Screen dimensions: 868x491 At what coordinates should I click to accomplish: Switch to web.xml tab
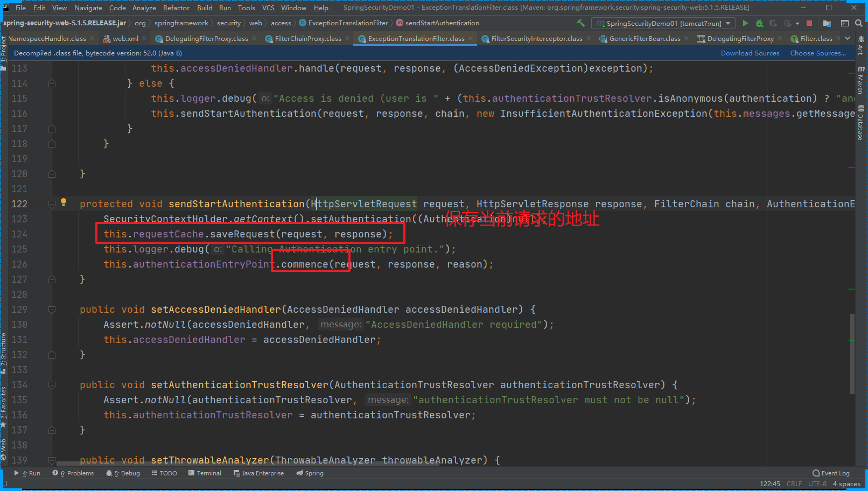click(x=125, y=39)
